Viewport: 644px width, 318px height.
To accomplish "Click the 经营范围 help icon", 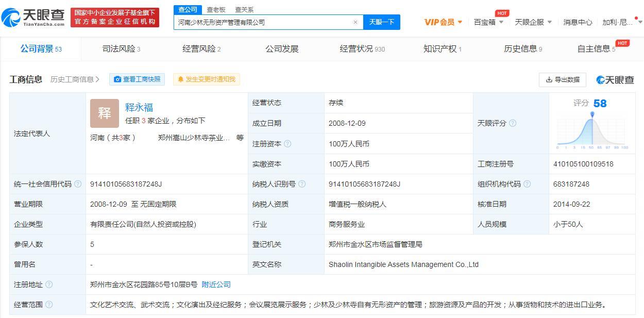I will click(49, 305).
